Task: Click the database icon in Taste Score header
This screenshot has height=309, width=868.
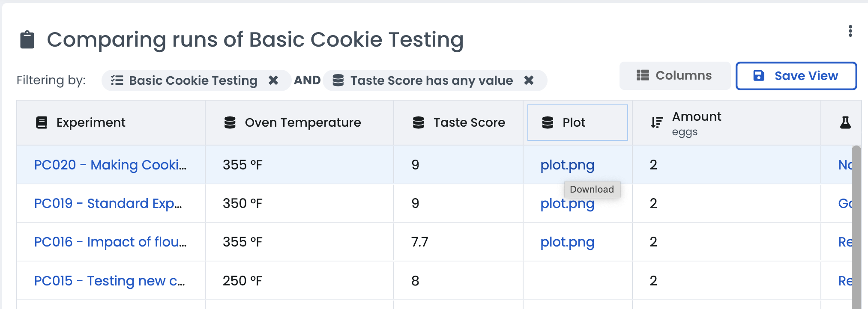Action: pos(418,122)
